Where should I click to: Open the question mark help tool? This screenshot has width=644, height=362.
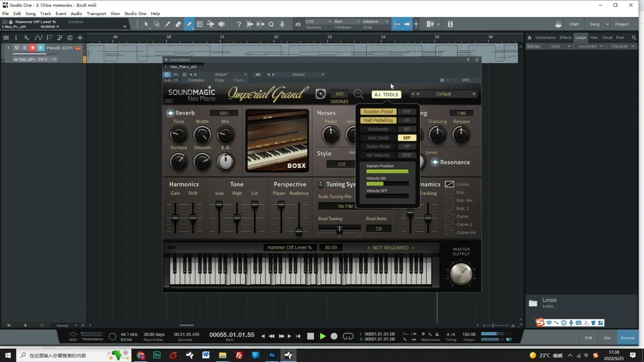click(x=239, y=24)
